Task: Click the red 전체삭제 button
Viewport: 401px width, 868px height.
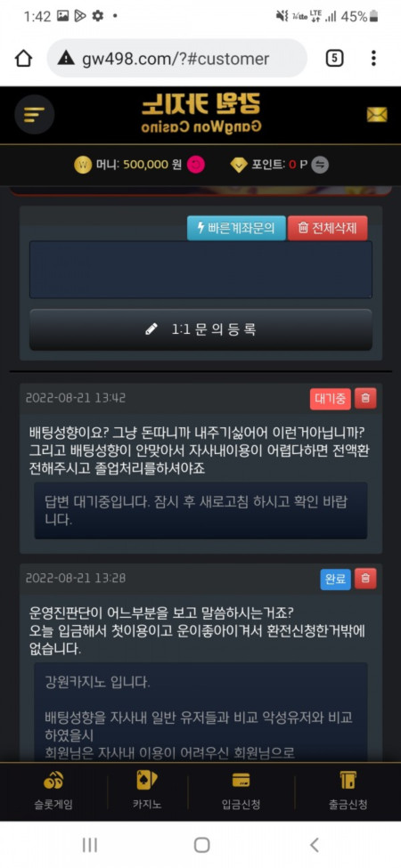Action: [x=327, y=228]
